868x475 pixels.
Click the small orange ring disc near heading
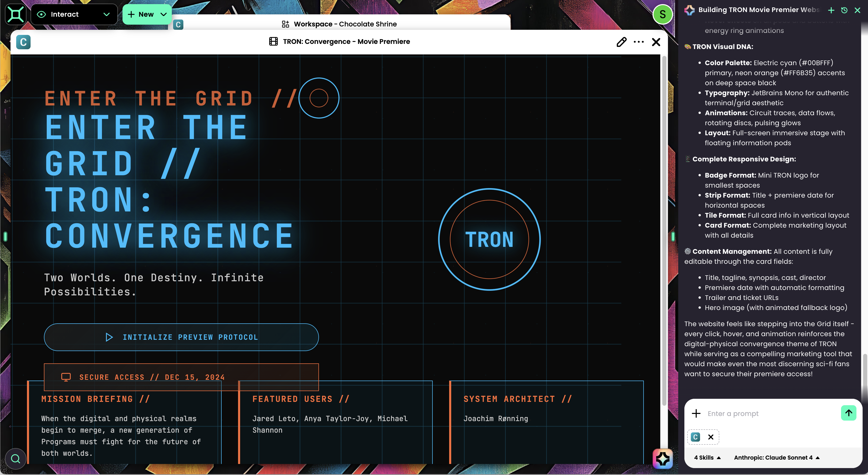coord(319,98)
